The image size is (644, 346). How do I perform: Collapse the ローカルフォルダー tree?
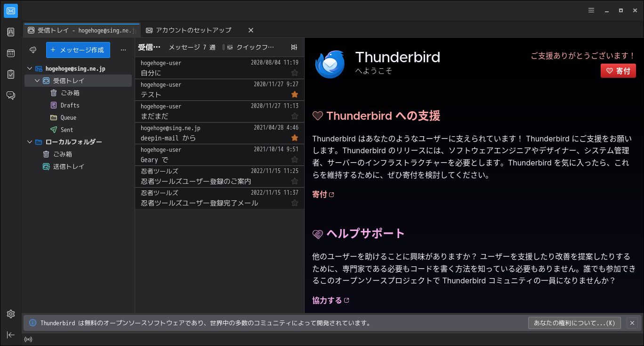(x=30, y=142)
